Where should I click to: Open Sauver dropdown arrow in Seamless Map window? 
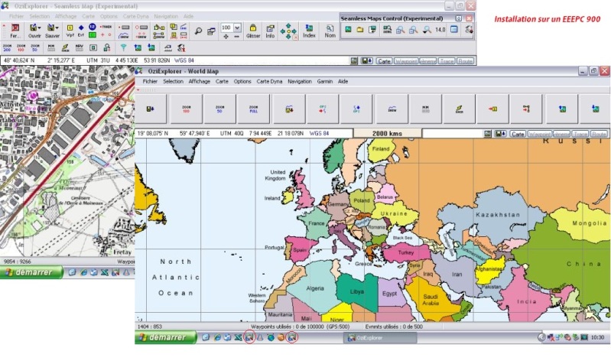click(x=57, y=28)
